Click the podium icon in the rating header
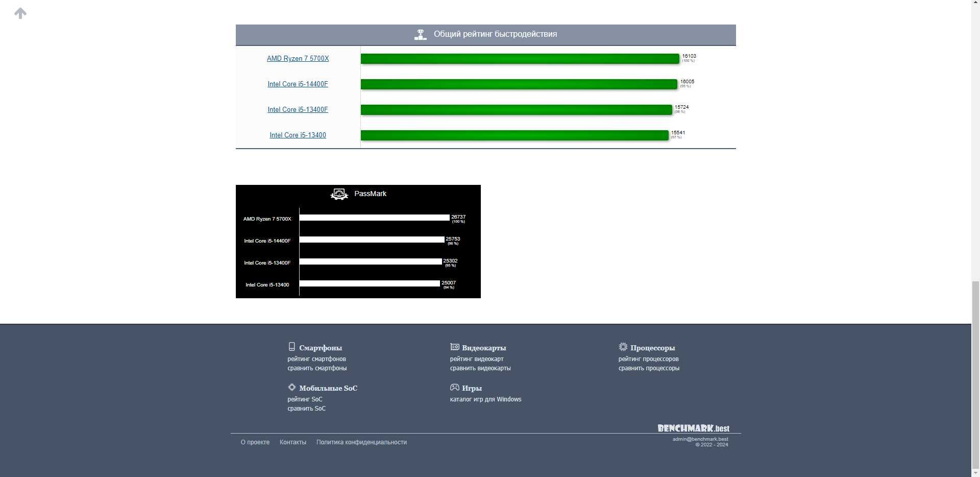 [x=420, y=35]
